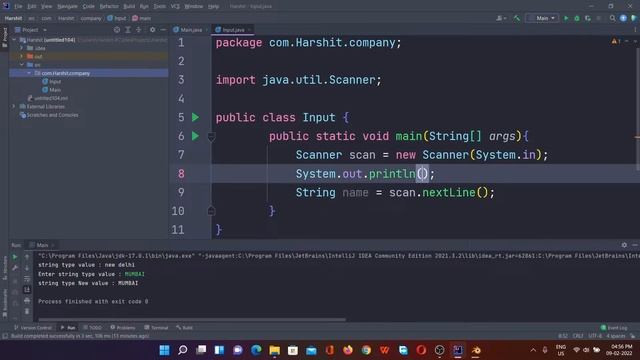Open the Version Control tool window

pyautogui.click(x=33, y=328)
